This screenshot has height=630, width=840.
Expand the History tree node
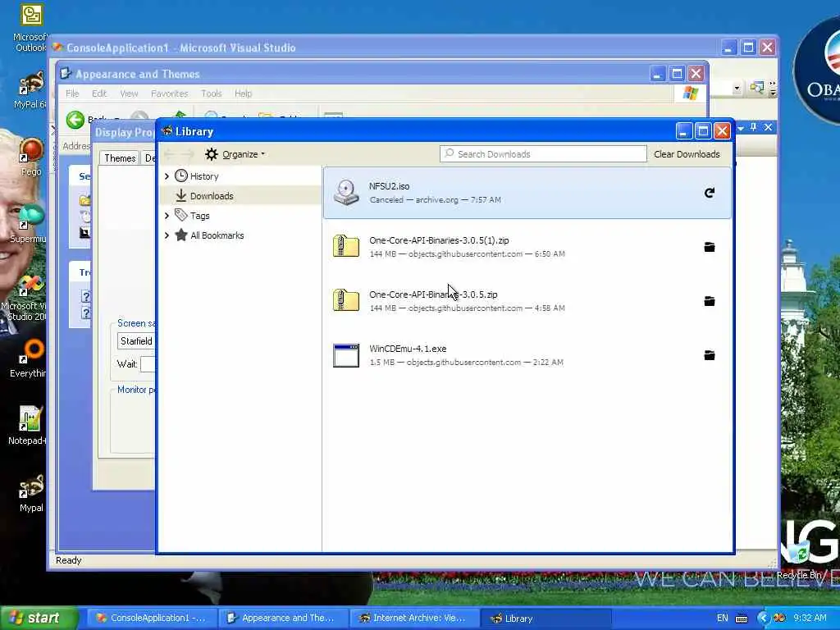click(167, 176)
